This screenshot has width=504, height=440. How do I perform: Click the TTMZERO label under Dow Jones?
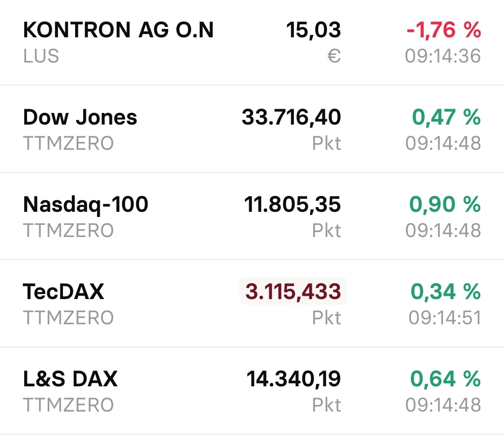pos(69,143)
